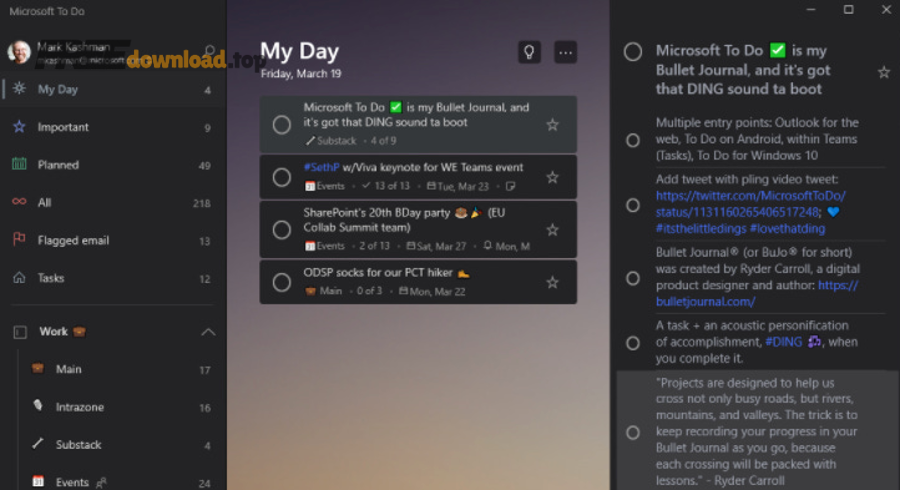Open the Microsoft To Do tweet link

click(x=750, y=204)
